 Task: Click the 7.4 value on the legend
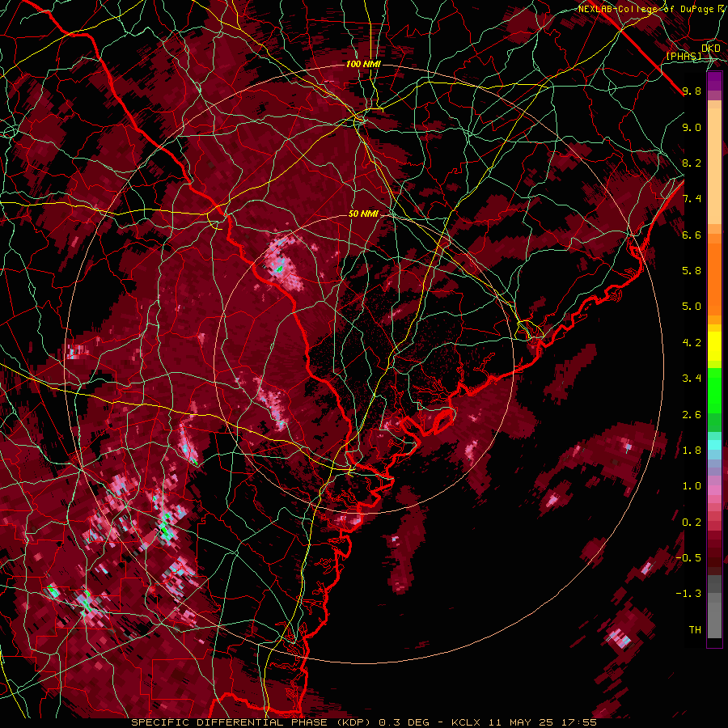pos(692,199)
